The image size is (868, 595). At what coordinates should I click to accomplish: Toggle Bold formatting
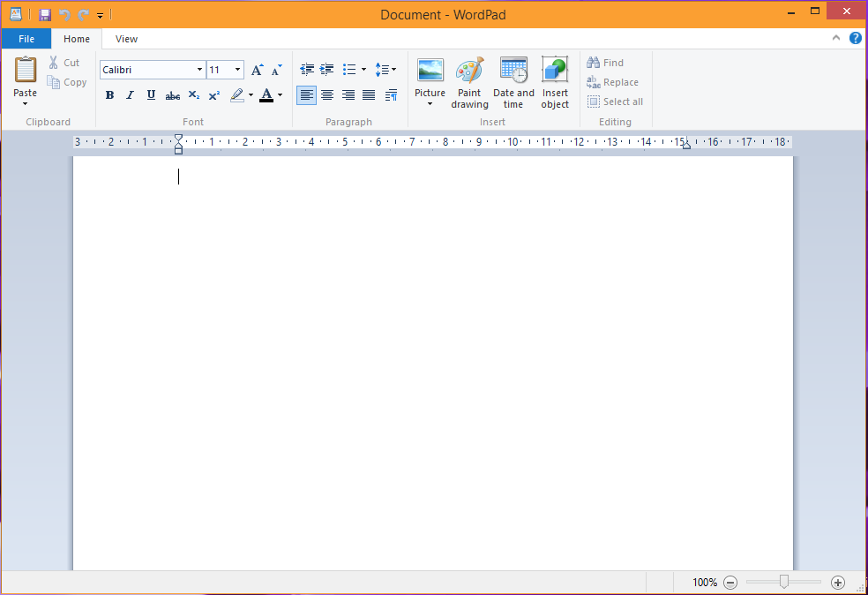(109, 95)
